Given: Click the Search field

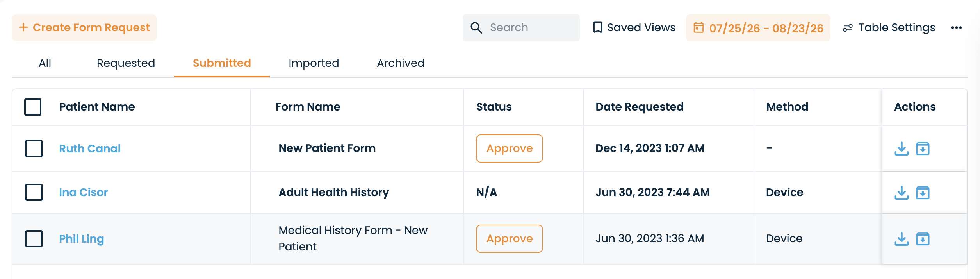Looking at the screenshot, I should coord(521,28).
